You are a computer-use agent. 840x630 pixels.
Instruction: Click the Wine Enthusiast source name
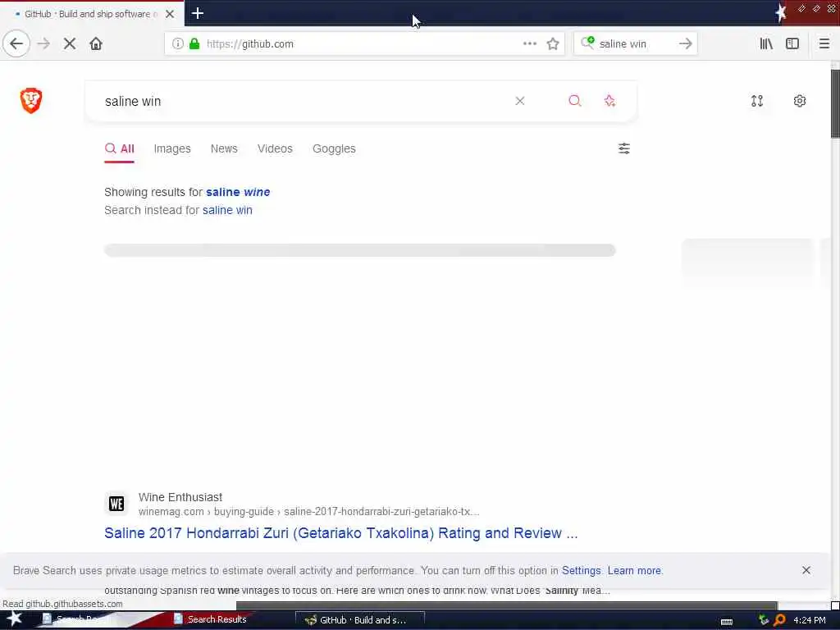[x=180, y=497]
